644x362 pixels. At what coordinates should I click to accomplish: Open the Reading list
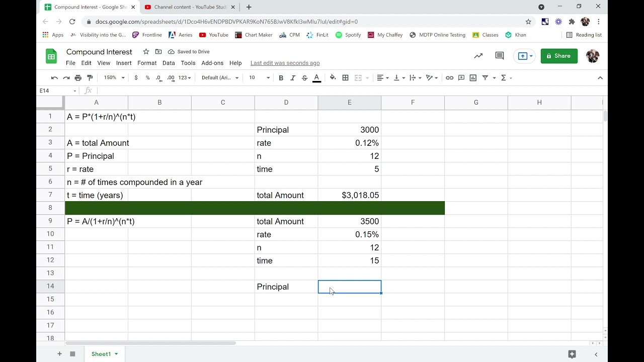click(x=584, y=35)
